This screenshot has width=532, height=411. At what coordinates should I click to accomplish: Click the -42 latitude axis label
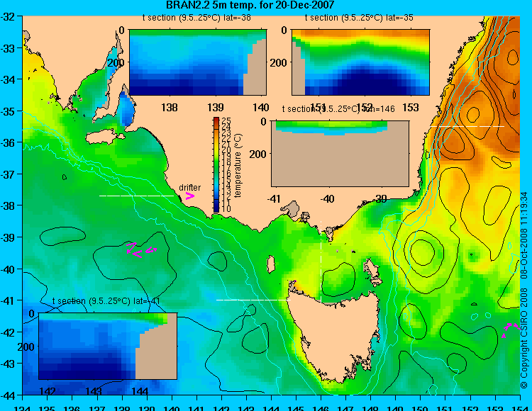coord(8,332)
